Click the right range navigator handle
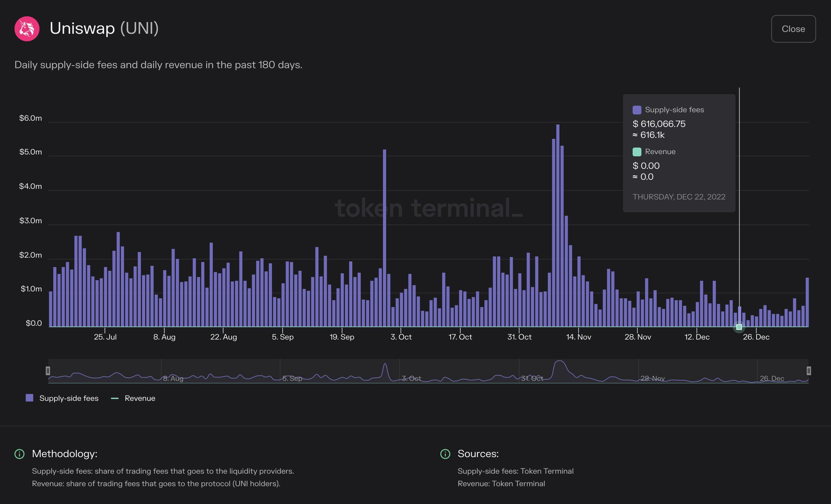This screenshot has width=831, height=504. [808, 371]
